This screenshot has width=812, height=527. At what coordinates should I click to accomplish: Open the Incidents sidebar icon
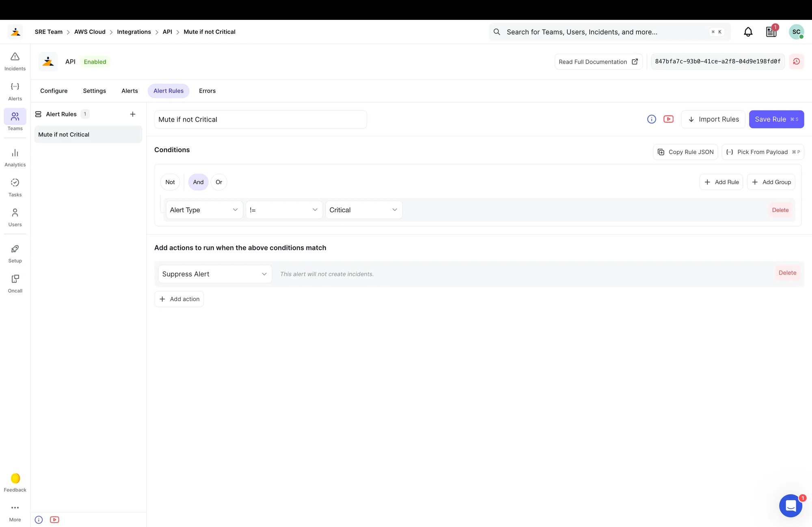pos(15,61)
